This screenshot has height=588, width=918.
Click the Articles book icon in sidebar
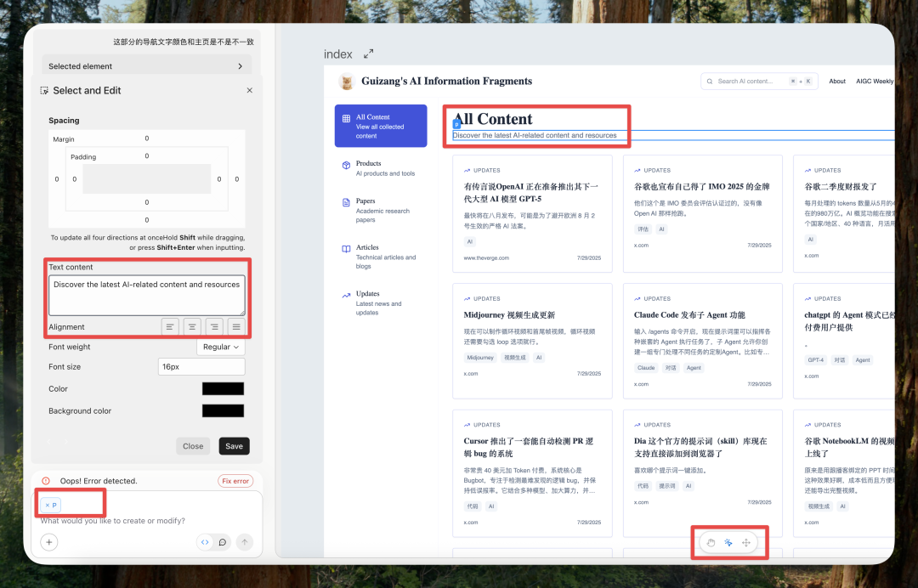click(346, 249)
